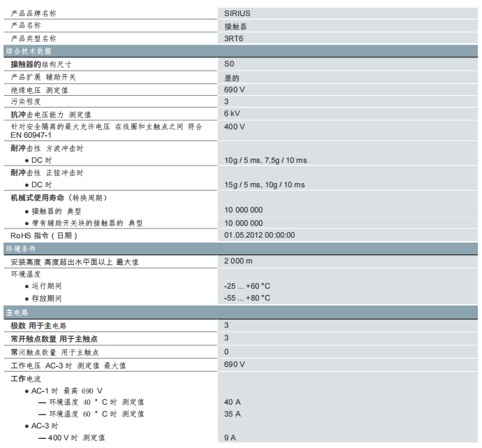Click the -55 ... +80 °C storage temperature

pos(247,298)
